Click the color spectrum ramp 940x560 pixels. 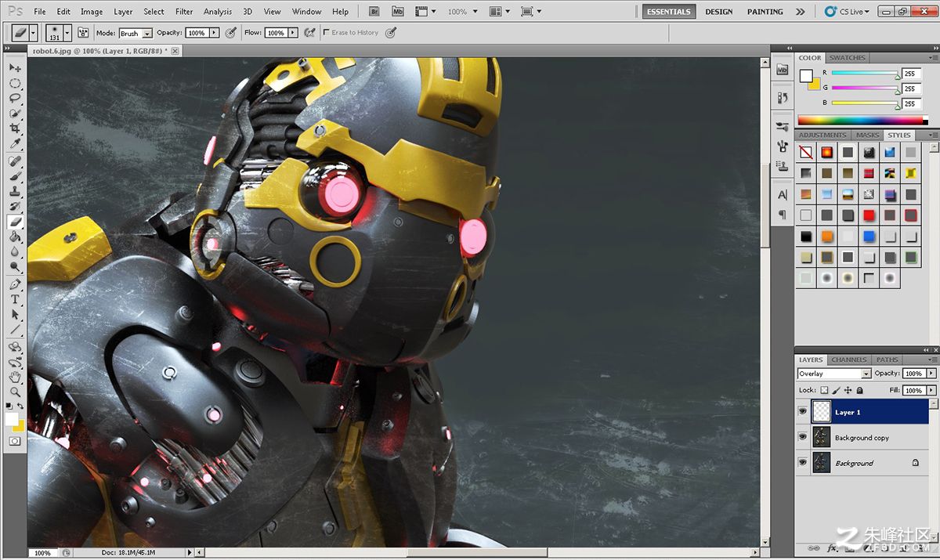pyautogui.click(x=860, y=120)
